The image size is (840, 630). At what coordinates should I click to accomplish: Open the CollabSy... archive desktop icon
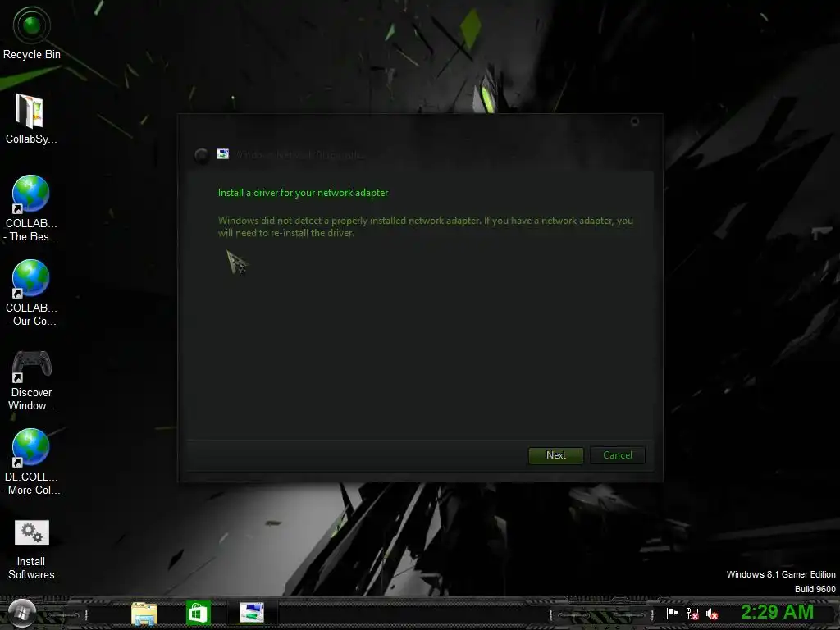pos(30,119)
